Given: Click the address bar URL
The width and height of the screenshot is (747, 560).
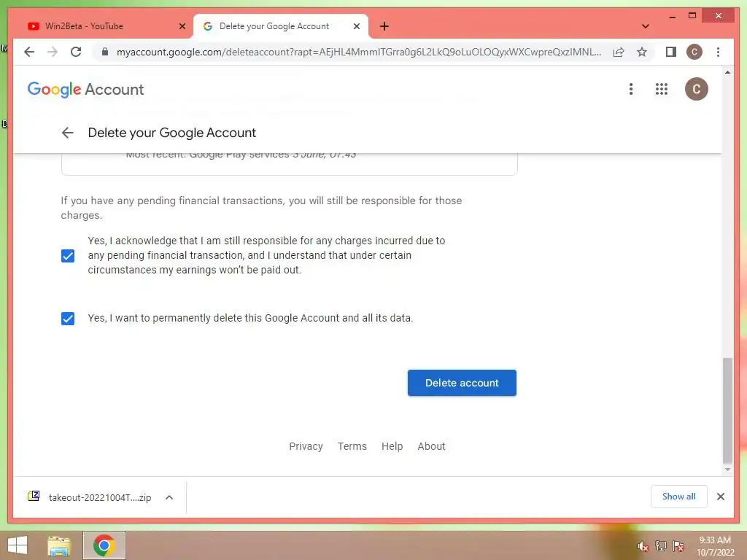Looking at the screenshot, I should coord(359,52).
